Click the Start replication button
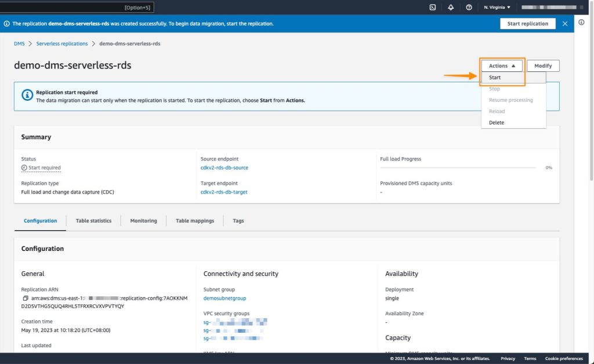The image size is (594, 364). pyautogui.click(x=528, y=23)
